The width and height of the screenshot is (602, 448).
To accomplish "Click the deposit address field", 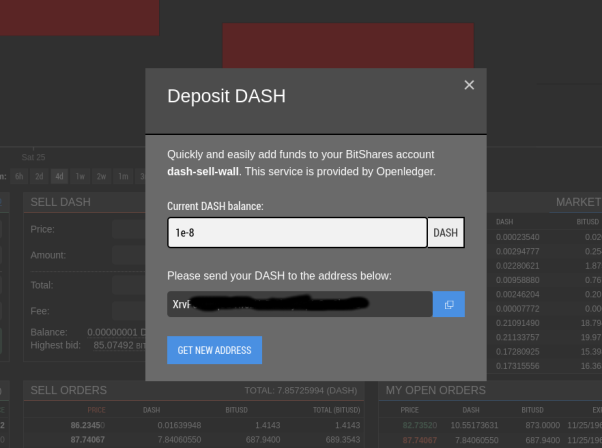I will coord(300,304).
